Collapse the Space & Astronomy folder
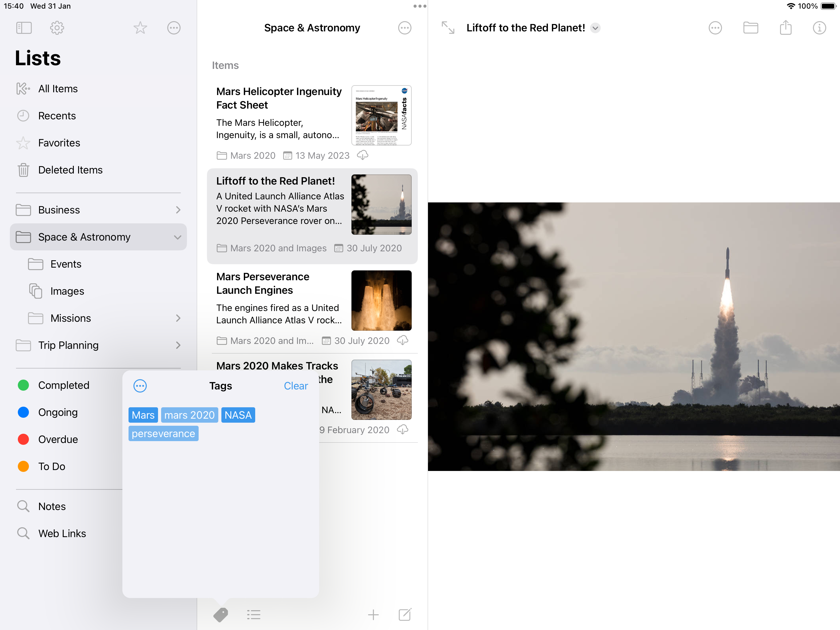The height and width of the screenshot is (630, 840). (x=177, y=237)
